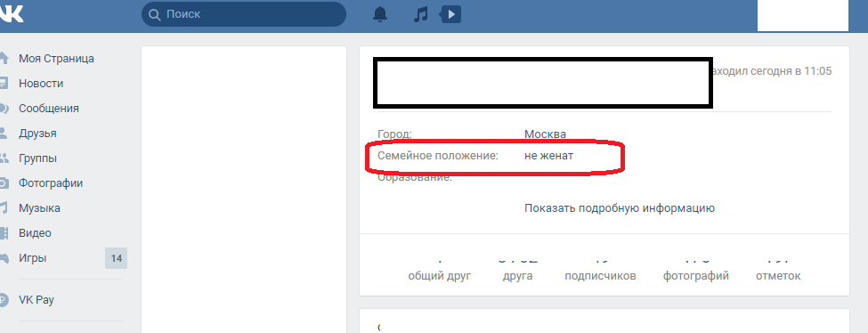Click the Город: label text
This screenshot has width=868, height=333.
point(394,134)
